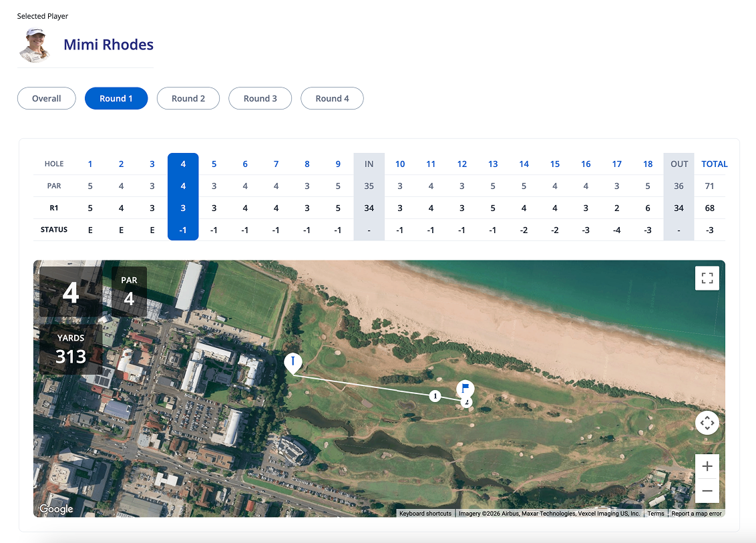Click the tee marker pin on map
756x543 pixels.
(x=293, y=363)
